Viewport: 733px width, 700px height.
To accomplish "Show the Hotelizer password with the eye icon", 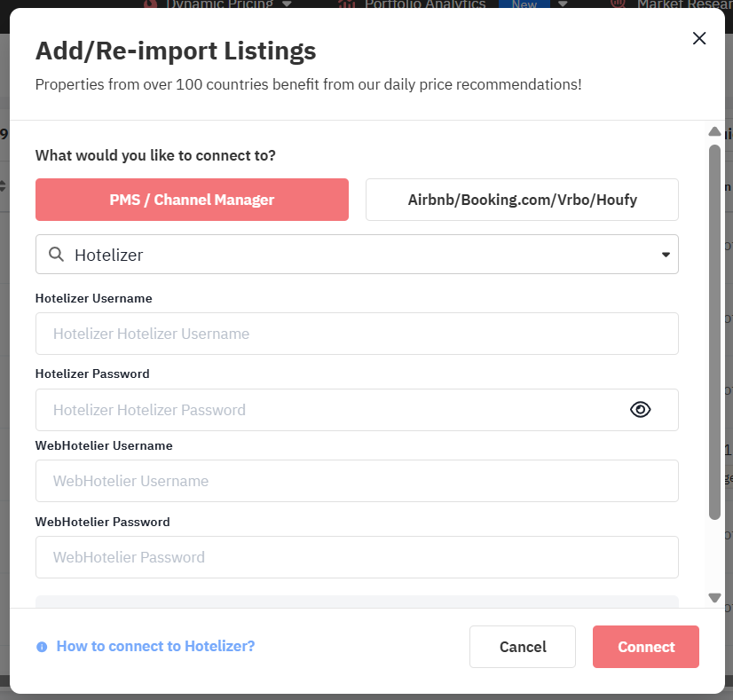I will point(640,409).
